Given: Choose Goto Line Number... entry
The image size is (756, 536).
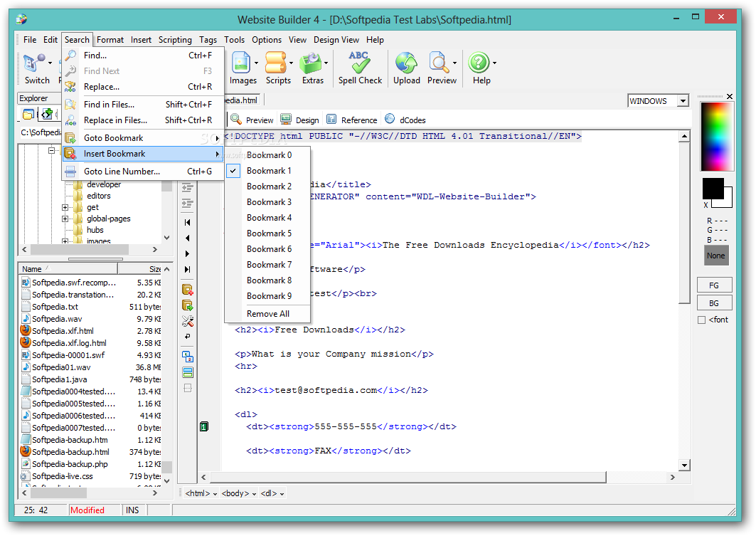Looking at the screenshot, I should [144, 172].
